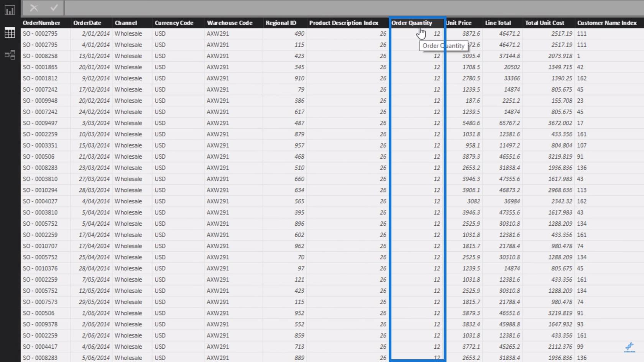The width and height of the screenshot is (644, 362).
Task: Click order date 21/03/2014
Action: click(x=94, y=157)
